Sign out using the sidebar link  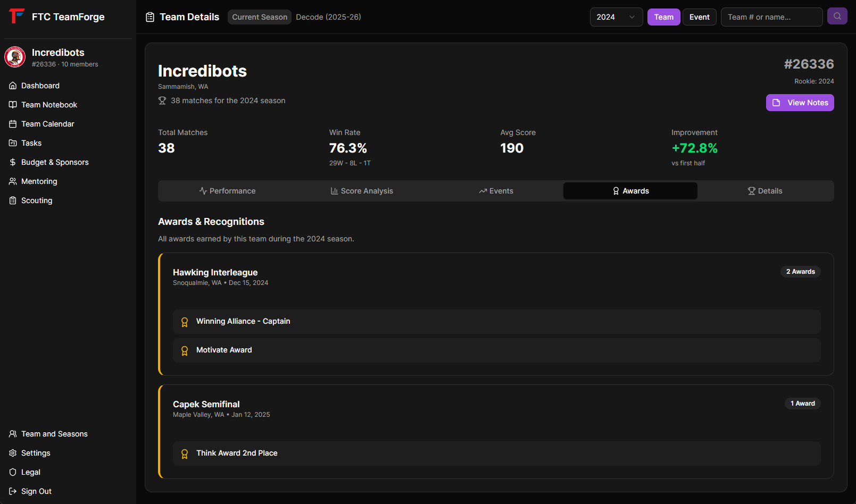(x=36, y=491)
